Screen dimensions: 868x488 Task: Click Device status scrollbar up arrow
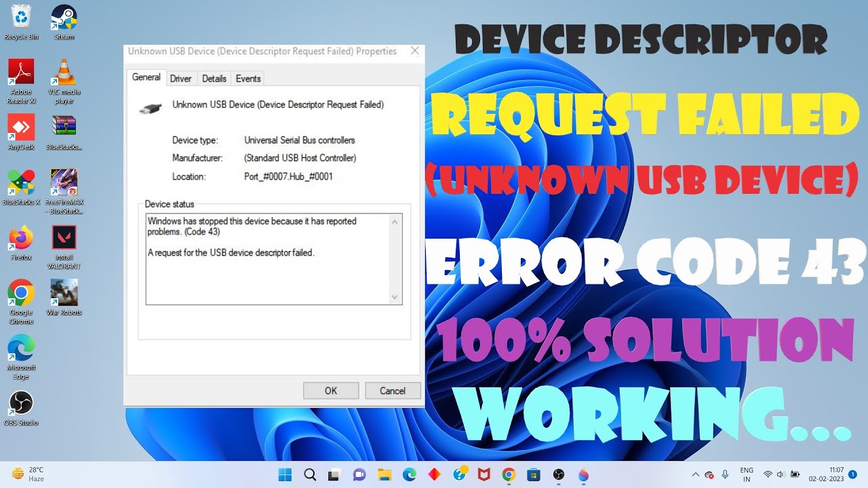pyautogui.click(x=395, y=221)
